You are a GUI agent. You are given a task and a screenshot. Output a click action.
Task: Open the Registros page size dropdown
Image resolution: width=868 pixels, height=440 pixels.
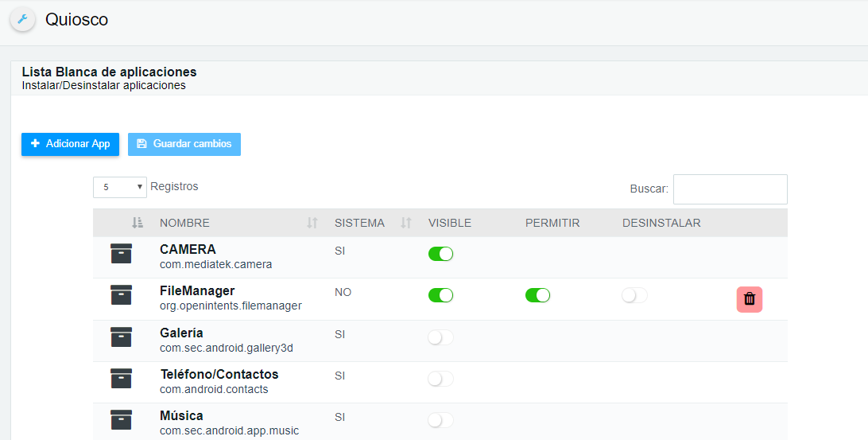(119, 187)
